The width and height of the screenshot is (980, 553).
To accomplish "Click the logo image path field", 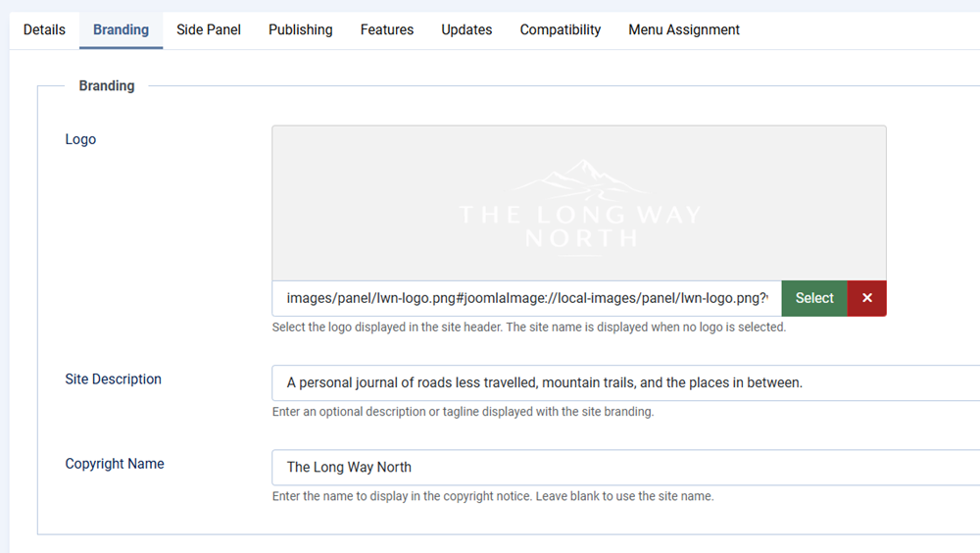I will point(527,298).
